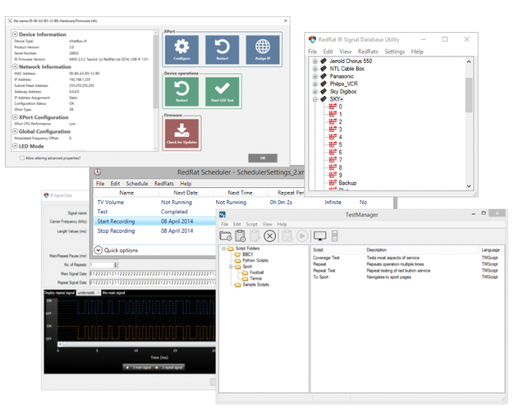The width and height of the screenshot is (514, 420).
Task: Click OK in Hardware/Firmware Info dialog
Action: (x=262, y=158)
